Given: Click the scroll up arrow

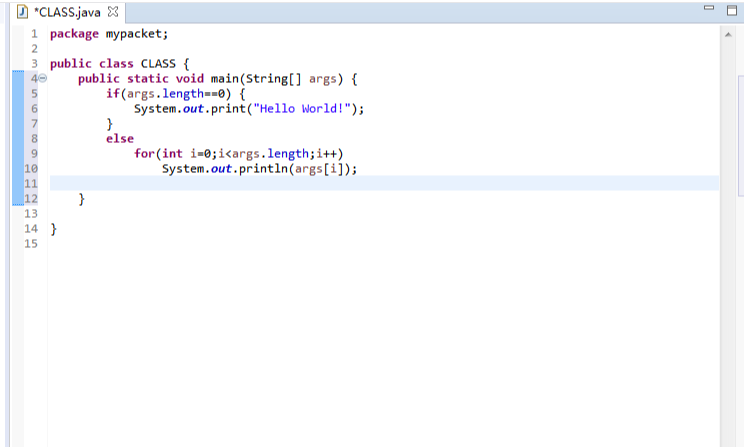Looking at the screenshot, I should (x=728, y=35).
